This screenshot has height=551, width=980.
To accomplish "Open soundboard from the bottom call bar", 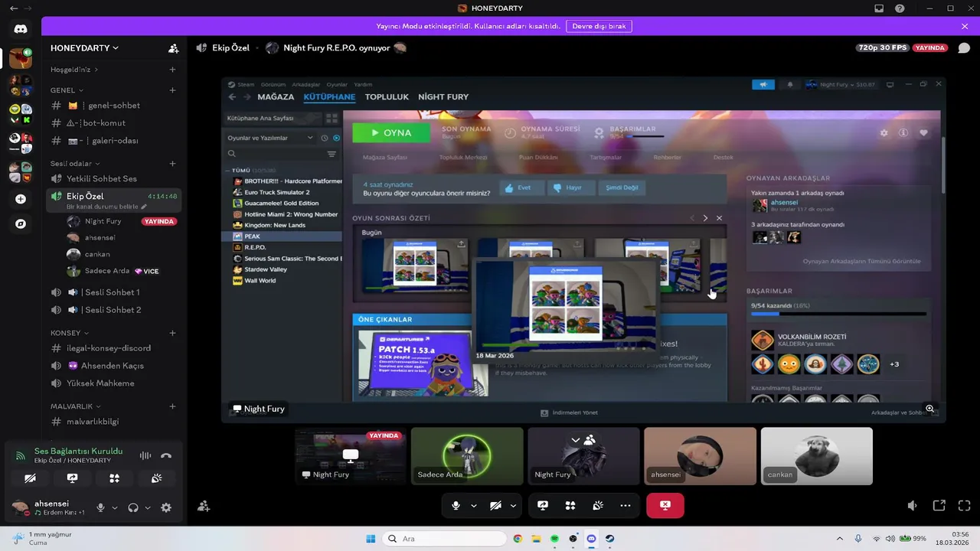I will [598, 506].
